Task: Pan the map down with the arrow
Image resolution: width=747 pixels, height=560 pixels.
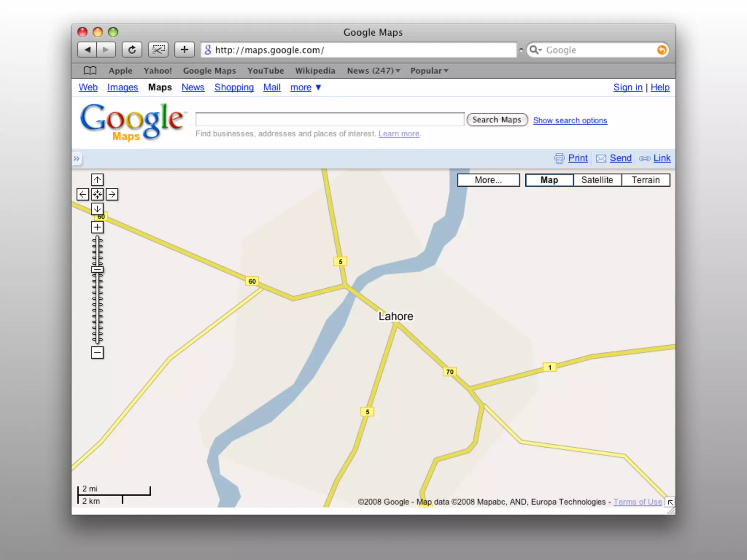Action: (x=97, y=209)
